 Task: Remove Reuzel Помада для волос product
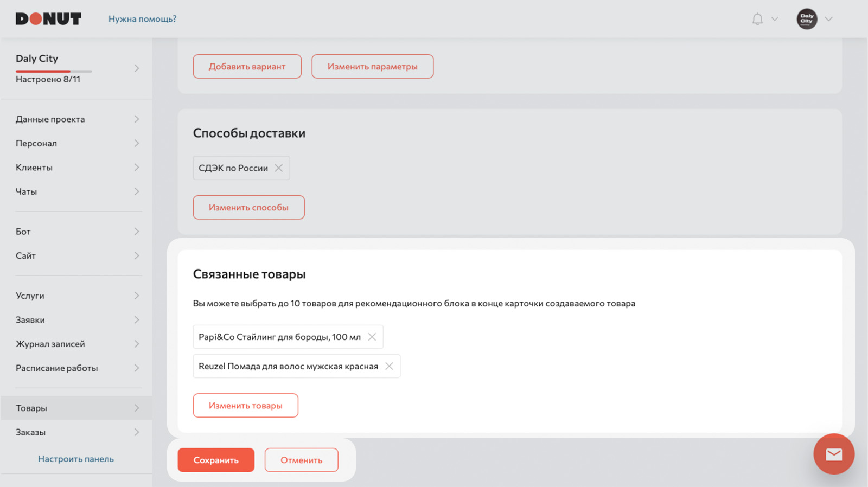click(x=389, y=366)
